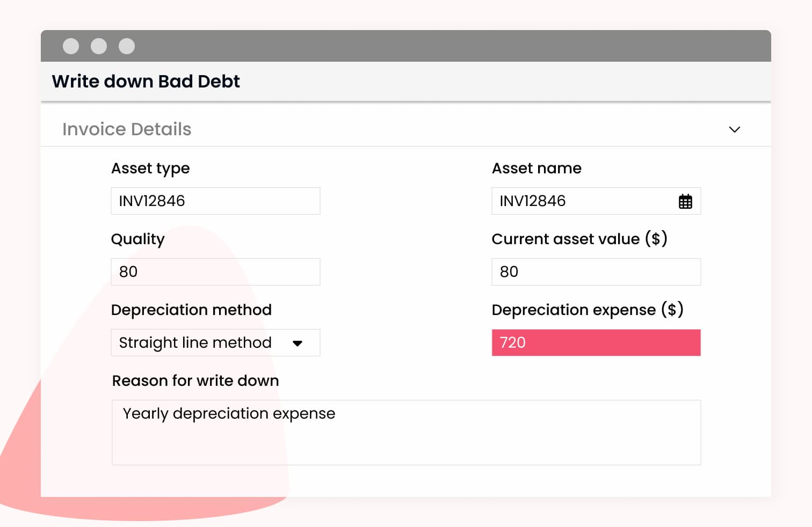Click the first window control dot

click(71, 46)
